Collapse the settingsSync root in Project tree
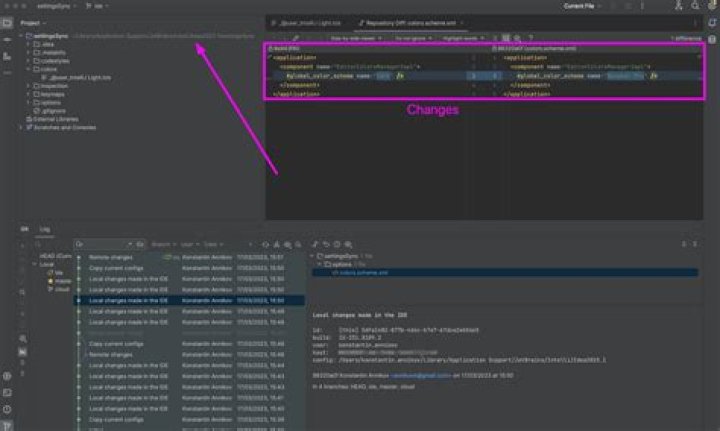 tap(21, 36)
